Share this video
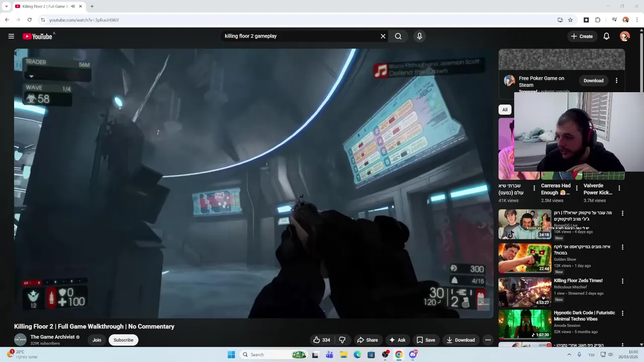 click(x=367, y=340)
